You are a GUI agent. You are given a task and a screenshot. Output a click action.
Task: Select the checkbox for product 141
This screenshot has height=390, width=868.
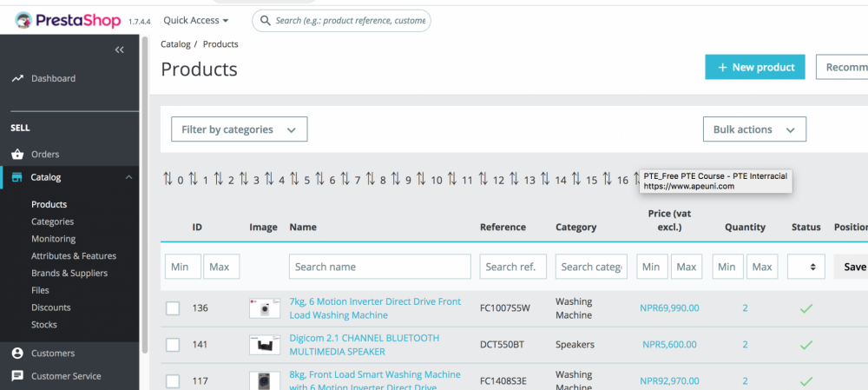click(174, 345)
